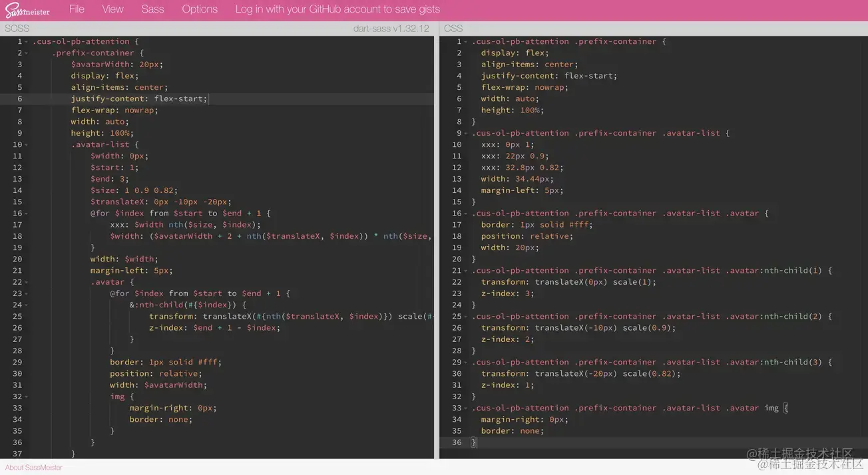Click CSS line 'z-index: 2;'
Image resolution: width=868 pixels, height=475 pixels.
point(508,339)
